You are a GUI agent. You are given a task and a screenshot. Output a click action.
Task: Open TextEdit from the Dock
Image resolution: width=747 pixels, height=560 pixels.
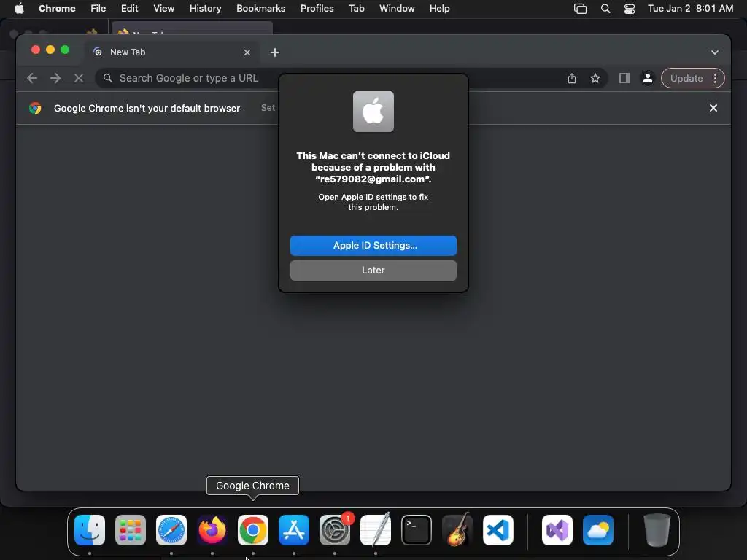(x=376, y=530)
